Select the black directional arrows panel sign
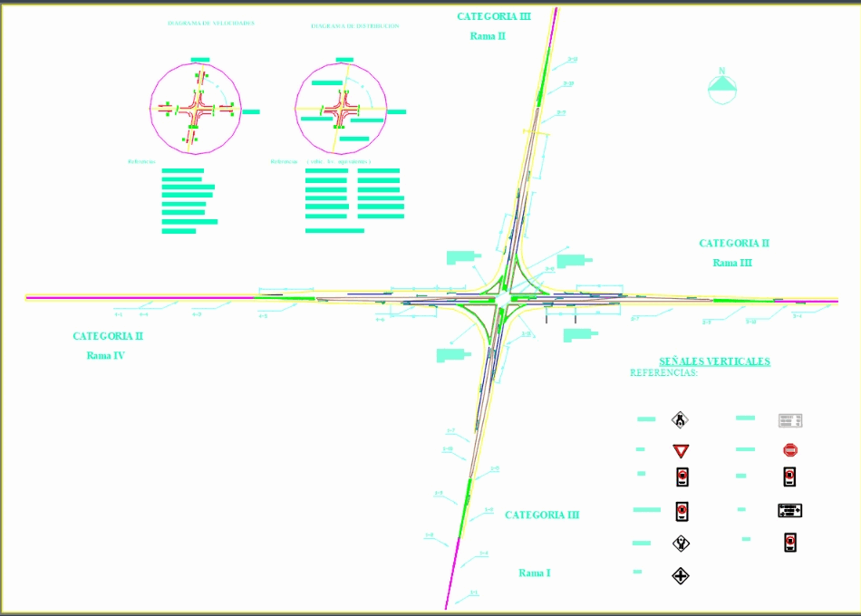861x616 pixels. pos(790,511)
